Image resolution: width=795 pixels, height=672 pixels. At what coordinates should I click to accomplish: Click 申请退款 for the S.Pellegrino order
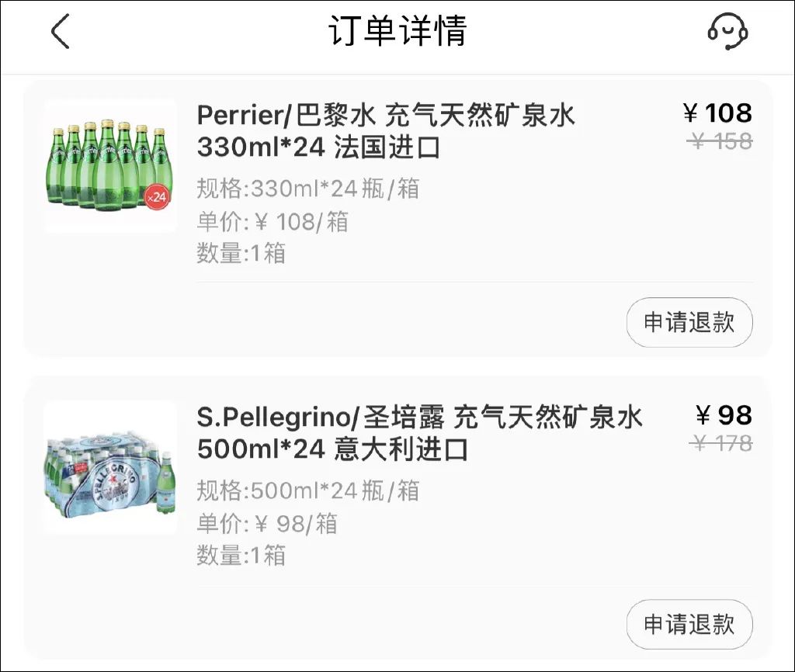[689, 624]
